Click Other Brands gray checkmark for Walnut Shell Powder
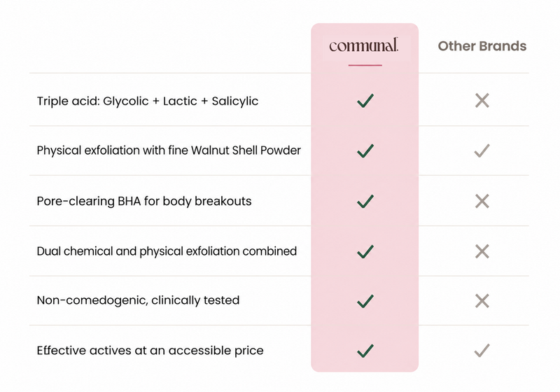Viewport: 560px width, 392px height. [482, 150]
